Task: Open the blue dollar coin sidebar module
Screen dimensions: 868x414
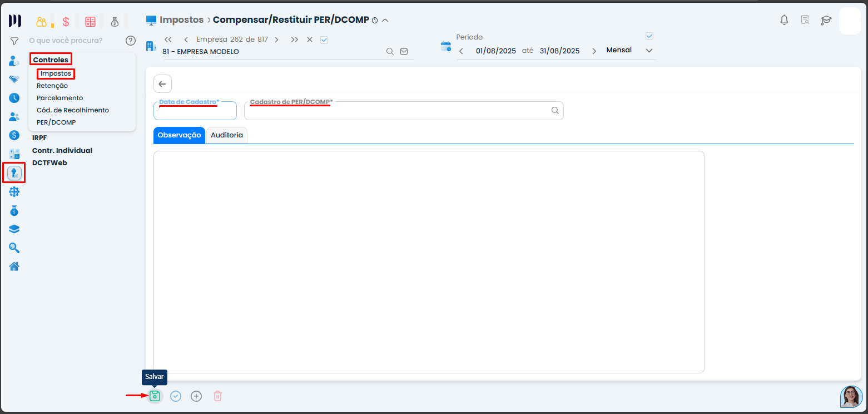Action: pos(14,135)
